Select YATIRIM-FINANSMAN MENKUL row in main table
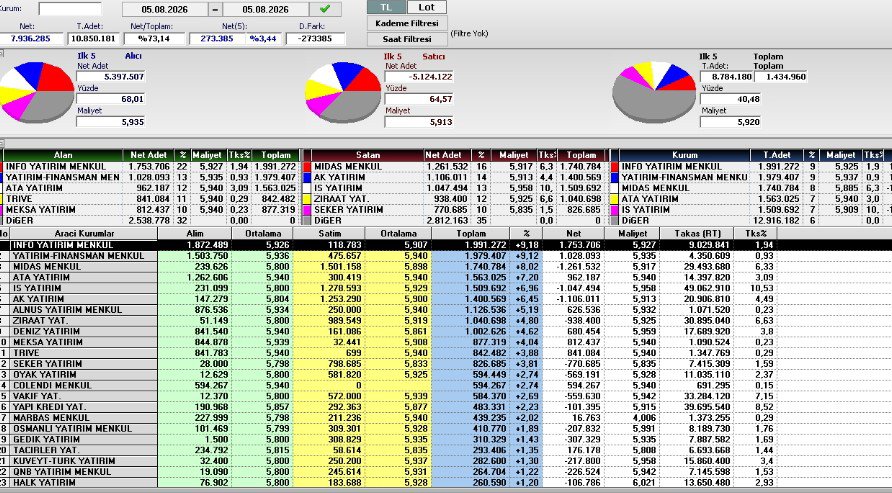This screenshot has width=892, height=493. pyautogui.click(x=389, y=256)
